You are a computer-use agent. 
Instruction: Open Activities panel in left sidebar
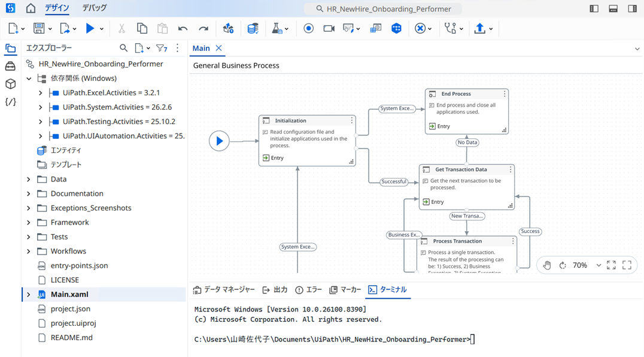[10, 66]
